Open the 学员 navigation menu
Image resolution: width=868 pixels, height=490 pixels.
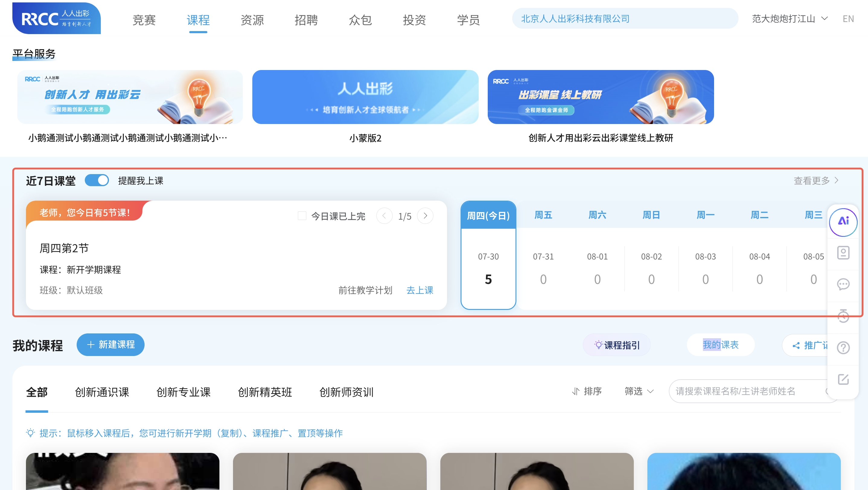468,20
